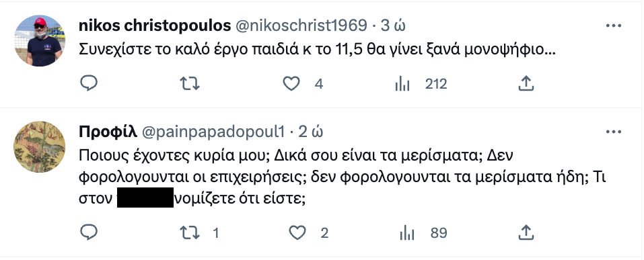Image resolution: width=644 pixels, height=260 pixels.
Task: Open the @painpapadopoul1 handle link
Action: 213,132
